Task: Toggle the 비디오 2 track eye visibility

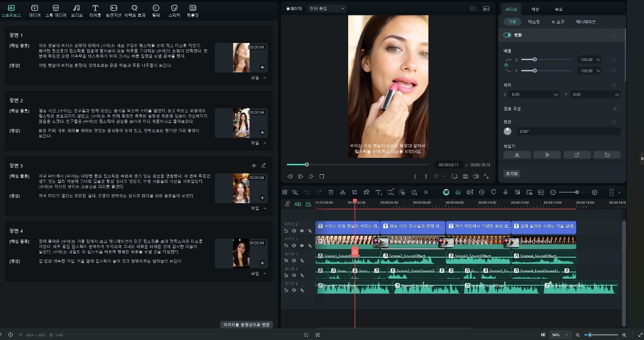Action: click(301, 231)
